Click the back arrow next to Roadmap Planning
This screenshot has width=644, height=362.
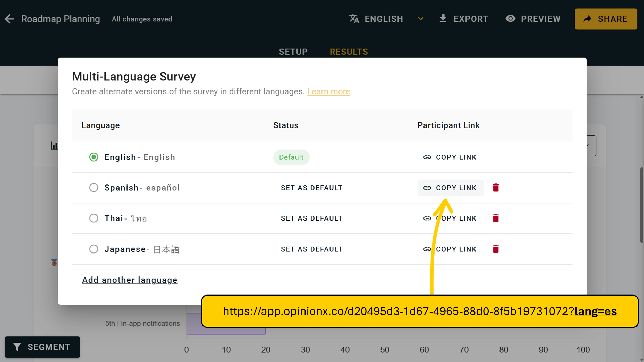[10, 19]
